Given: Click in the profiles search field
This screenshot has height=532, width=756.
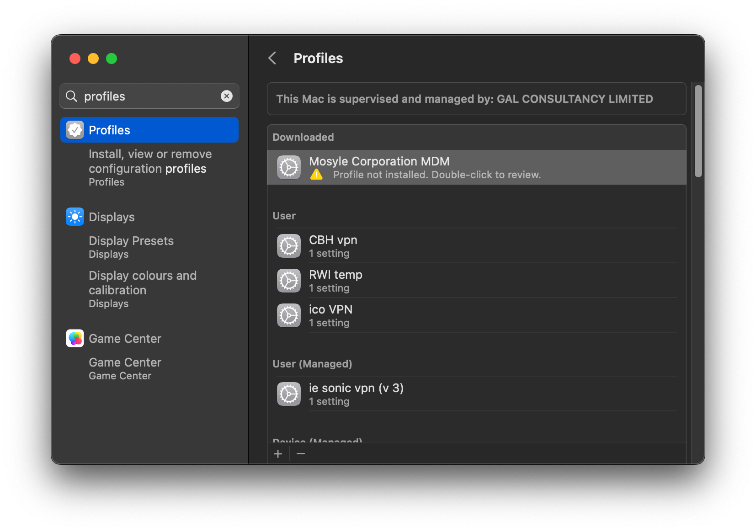Looking at the screenshot, I should 149,96.
